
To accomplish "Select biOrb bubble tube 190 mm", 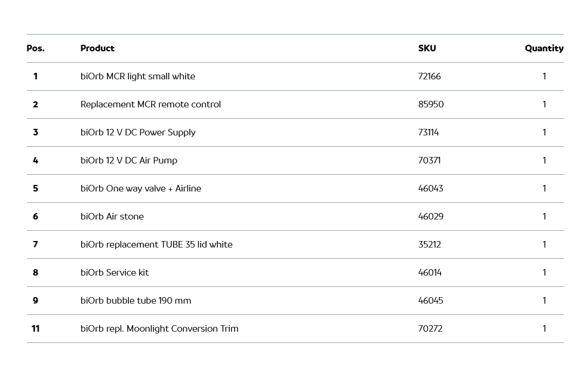I will click(136, 301).
